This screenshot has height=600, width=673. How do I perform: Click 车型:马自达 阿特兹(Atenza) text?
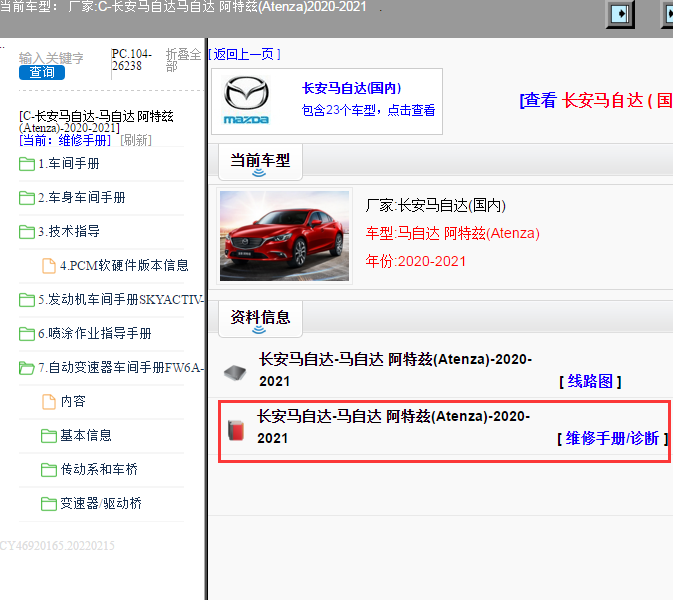(452, 233)
